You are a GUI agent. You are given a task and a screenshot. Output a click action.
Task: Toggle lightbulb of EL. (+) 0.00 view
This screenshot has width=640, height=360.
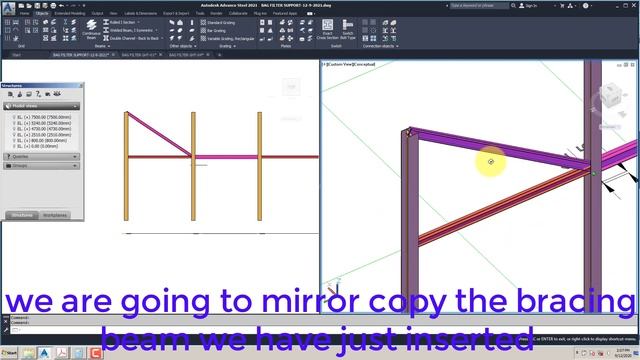coord(14,146)
